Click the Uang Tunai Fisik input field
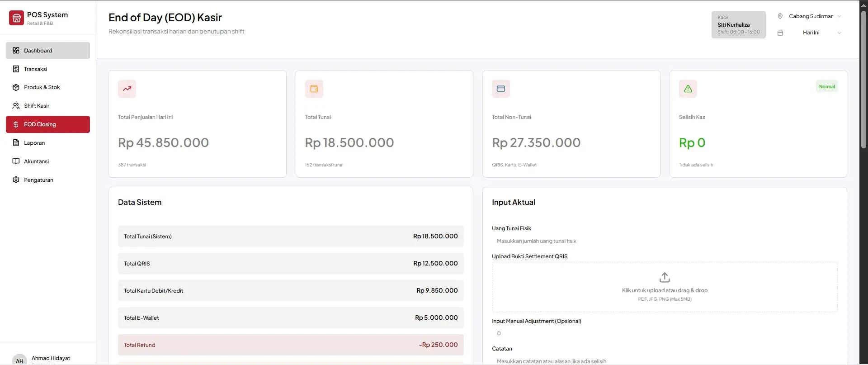The image size is (868, 365). (665, 241)
